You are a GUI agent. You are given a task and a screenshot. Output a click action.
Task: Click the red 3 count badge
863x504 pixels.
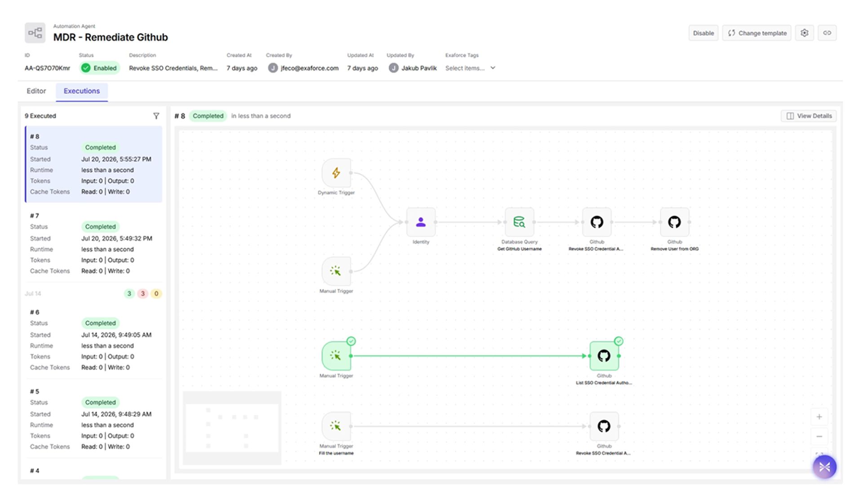[142, 294]
